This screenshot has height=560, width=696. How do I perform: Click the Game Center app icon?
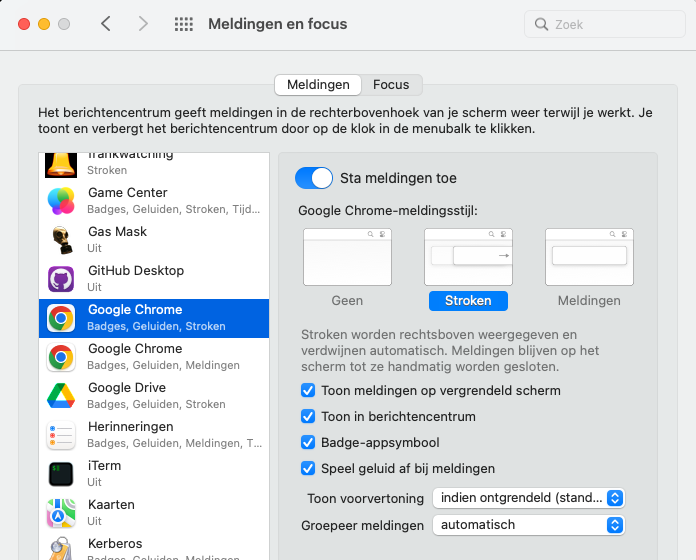[61, 201]
